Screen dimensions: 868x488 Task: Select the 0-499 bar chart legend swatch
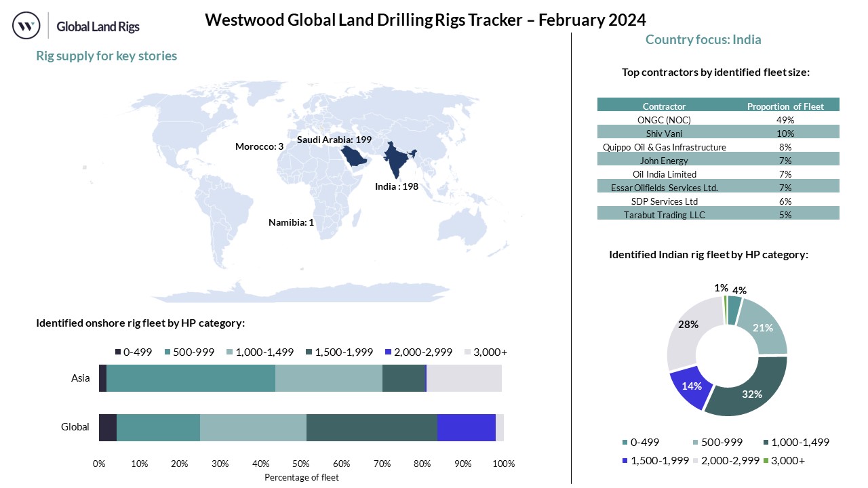118,352
